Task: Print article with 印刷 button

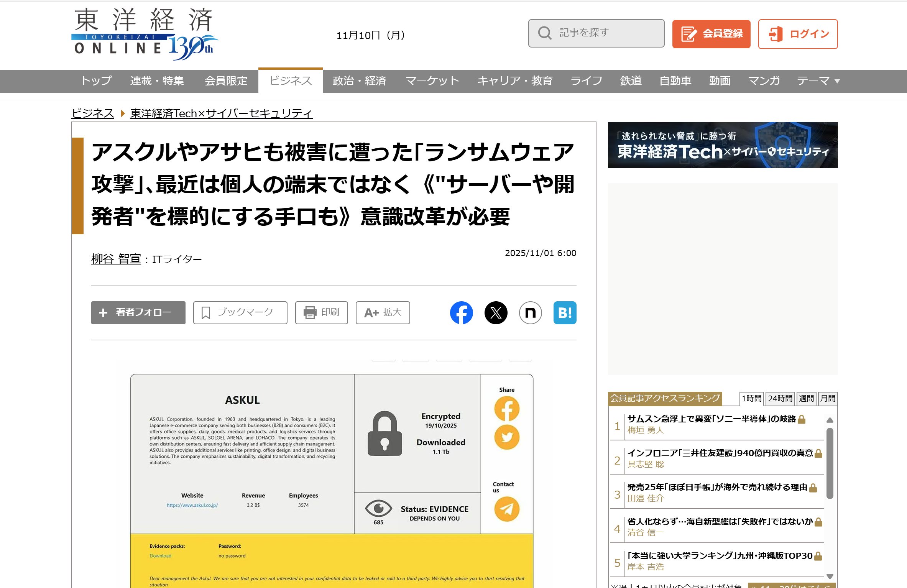Action: [321, 313]
